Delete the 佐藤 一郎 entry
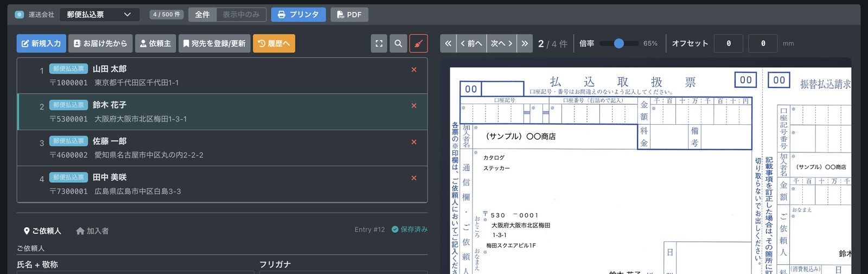 coord(414,142)
